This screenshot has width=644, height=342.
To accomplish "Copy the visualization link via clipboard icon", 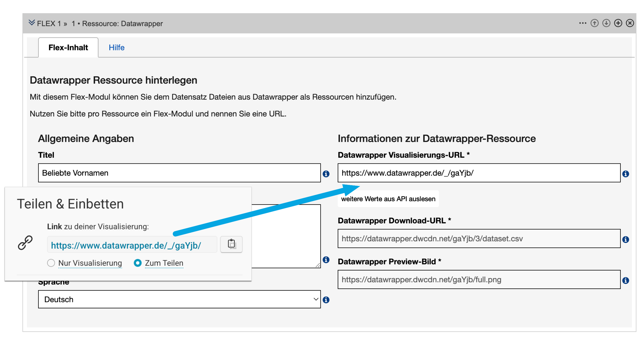I will tap(231, 244).
